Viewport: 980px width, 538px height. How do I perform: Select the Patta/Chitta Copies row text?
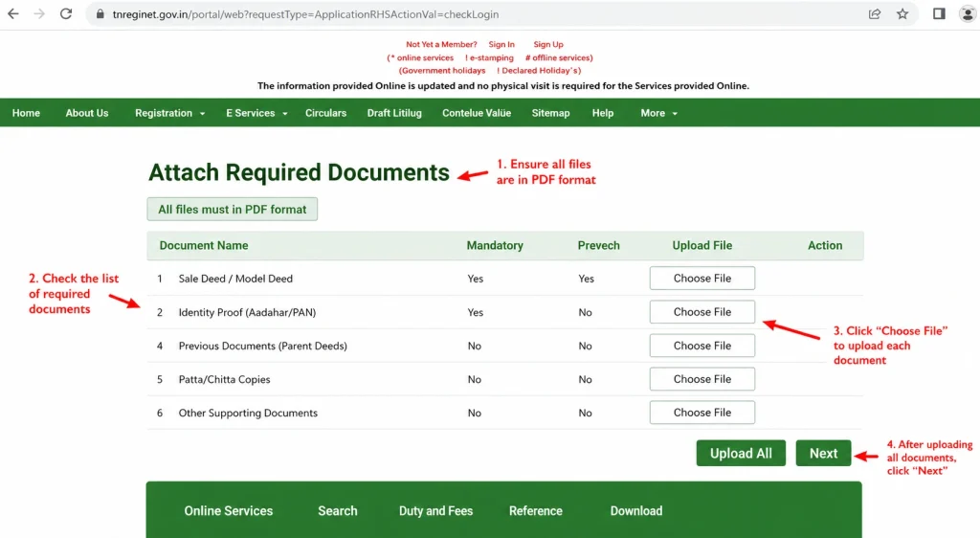[224, 379]
